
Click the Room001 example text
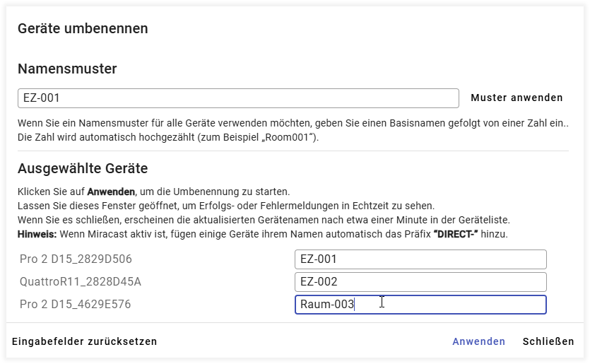(290, 137)
